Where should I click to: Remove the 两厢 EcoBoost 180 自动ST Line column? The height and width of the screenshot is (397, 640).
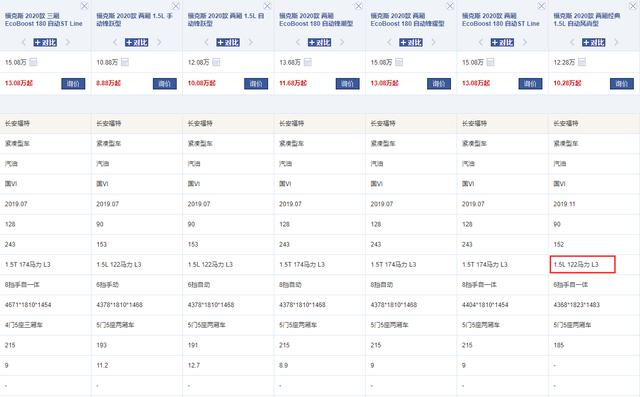[x=541, y=6]
